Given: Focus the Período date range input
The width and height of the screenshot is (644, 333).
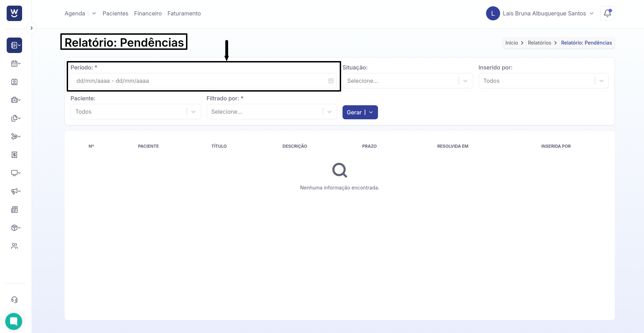Looking at the screenshot, I should pos(204,81).
